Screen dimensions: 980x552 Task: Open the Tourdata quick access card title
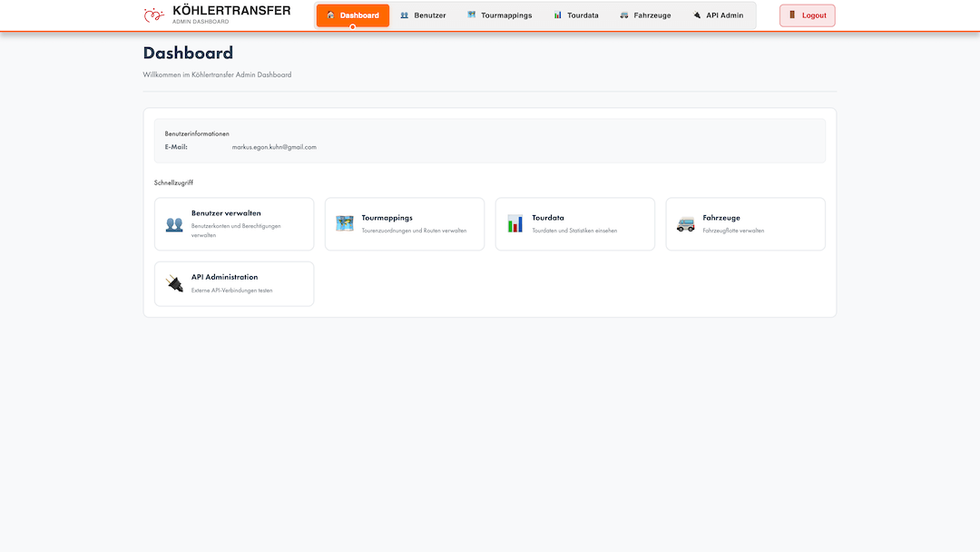pyautogui.click(x=548, y=218)
